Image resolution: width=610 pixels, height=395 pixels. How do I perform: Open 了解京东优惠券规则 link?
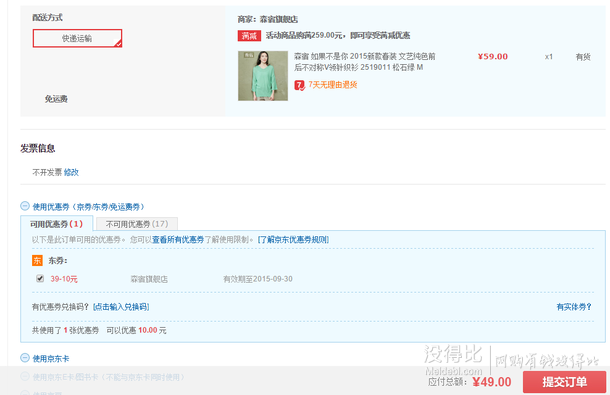coord(293,240)
